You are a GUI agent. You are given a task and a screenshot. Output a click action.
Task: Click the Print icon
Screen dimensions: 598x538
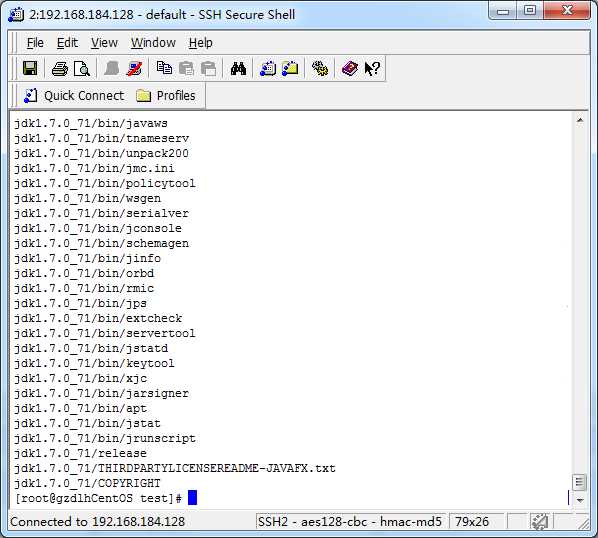[60, 69]
